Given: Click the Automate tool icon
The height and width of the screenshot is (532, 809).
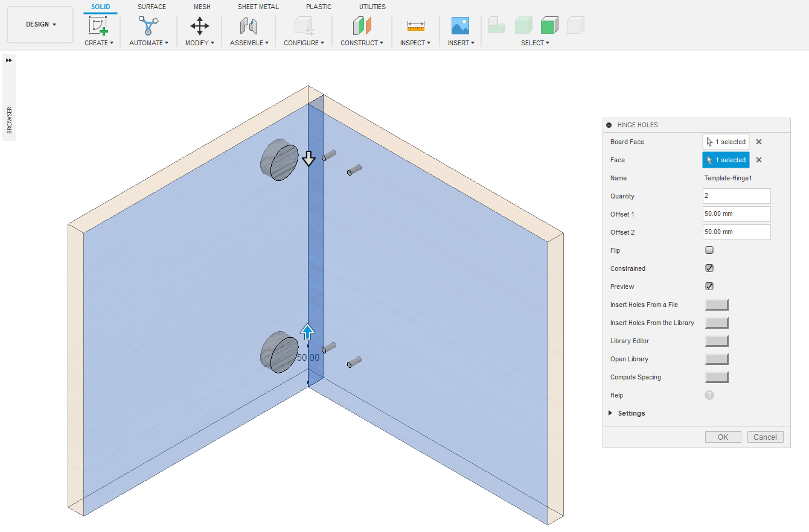Looking at the screenshot, I should click(x=149, y=26).
